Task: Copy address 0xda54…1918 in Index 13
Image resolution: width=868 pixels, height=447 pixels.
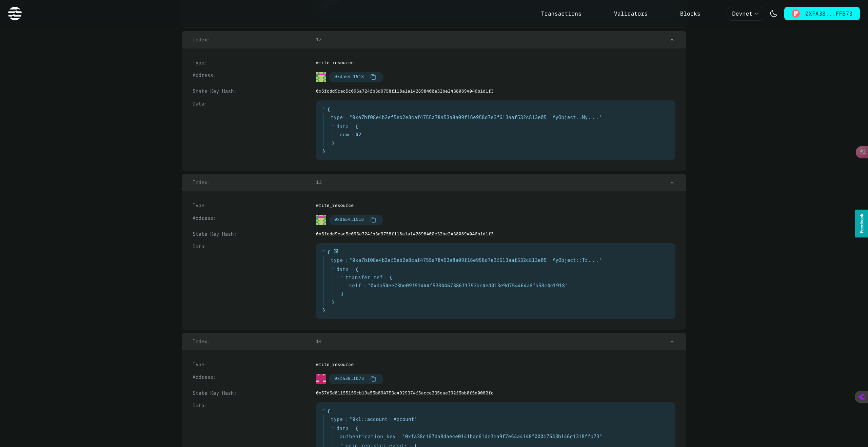Action: [373, 220]
